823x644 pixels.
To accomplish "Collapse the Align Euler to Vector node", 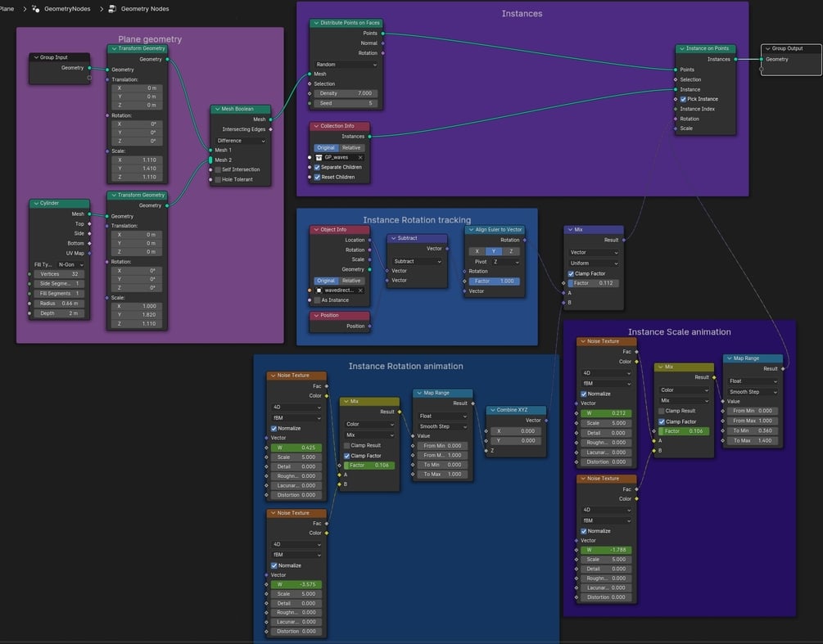I will point(471,230).
